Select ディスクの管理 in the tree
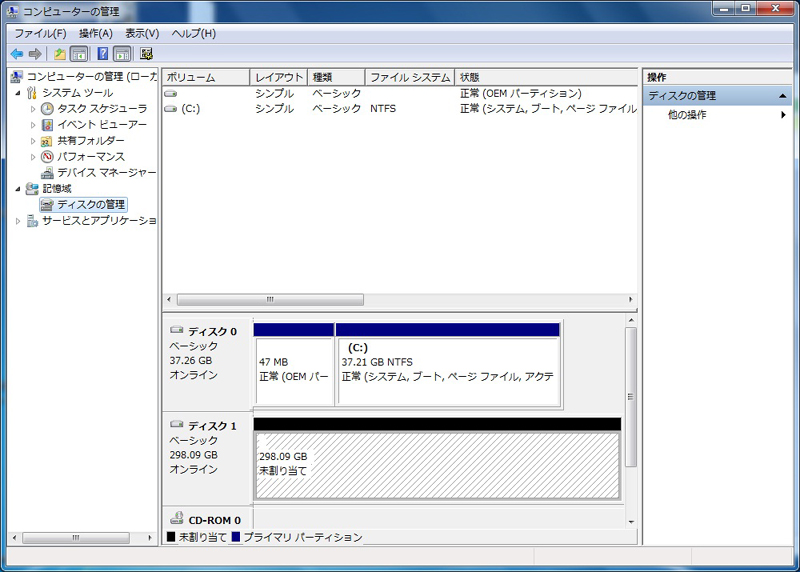Image resolution: width=800 pixels, height=572 pixels. pos(83,205)
